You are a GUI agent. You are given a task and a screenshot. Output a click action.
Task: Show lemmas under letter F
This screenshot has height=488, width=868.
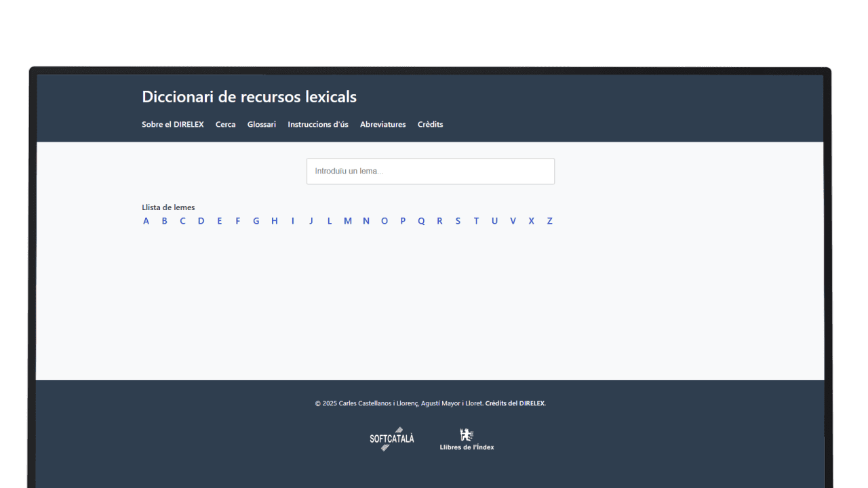tap(237, 221)
